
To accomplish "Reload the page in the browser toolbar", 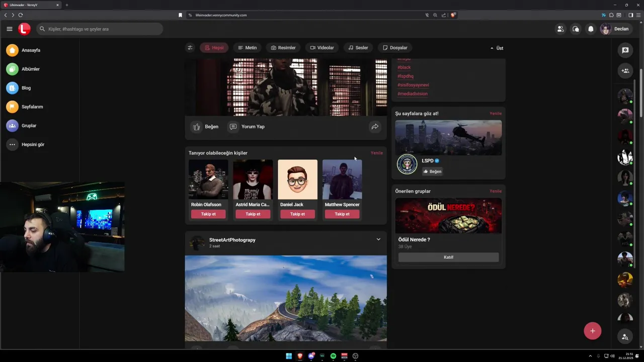I will [20, 15].
